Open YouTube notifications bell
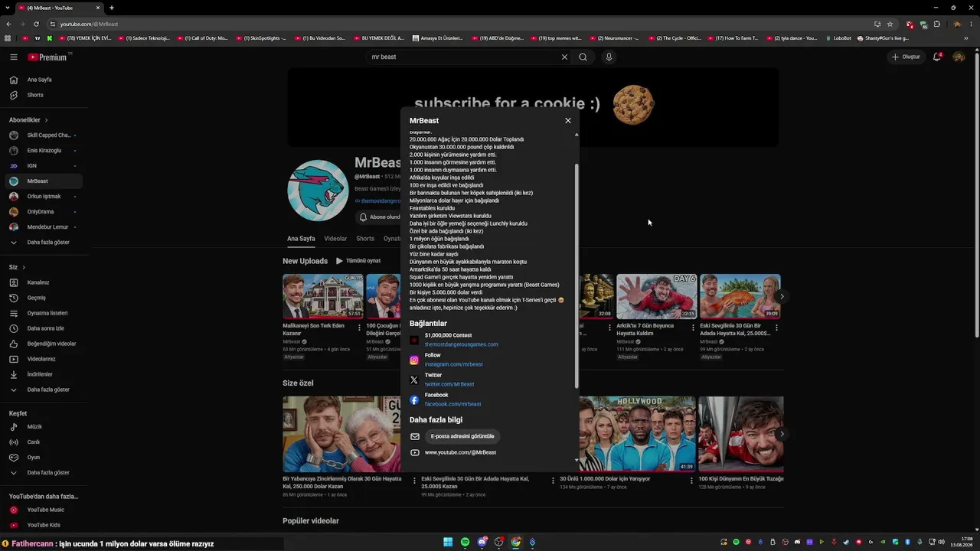 [936, 57]
